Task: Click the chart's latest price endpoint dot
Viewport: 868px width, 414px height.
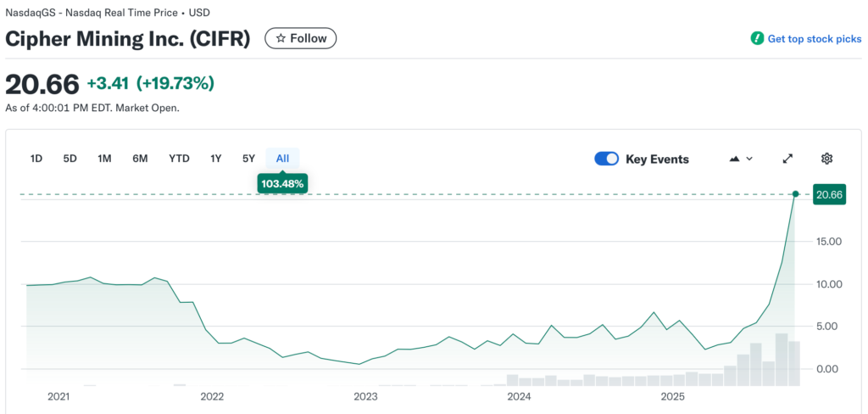Action: [795, 194]
